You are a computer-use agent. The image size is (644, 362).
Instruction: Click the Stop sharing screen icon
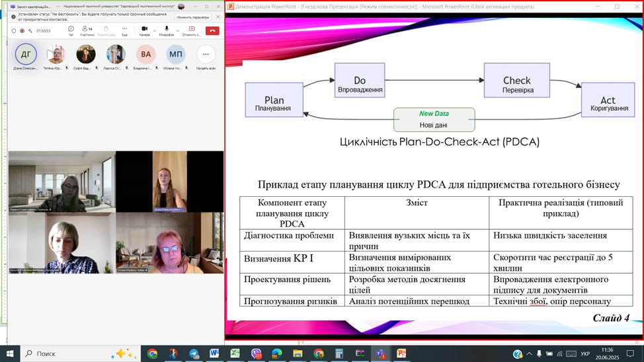click(x=192, y=30)
